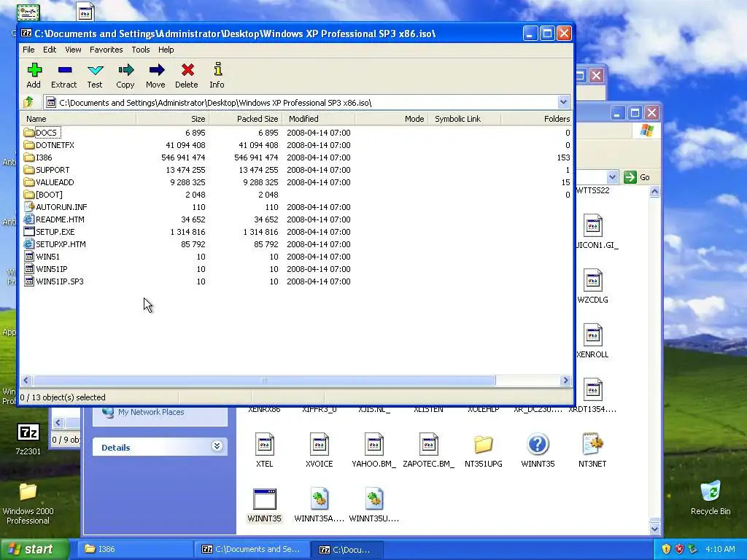This screenshot has width=747, height=560.
Task: Select Windows 2000 Professional desktop folder
Action: (x=28, y=504)
